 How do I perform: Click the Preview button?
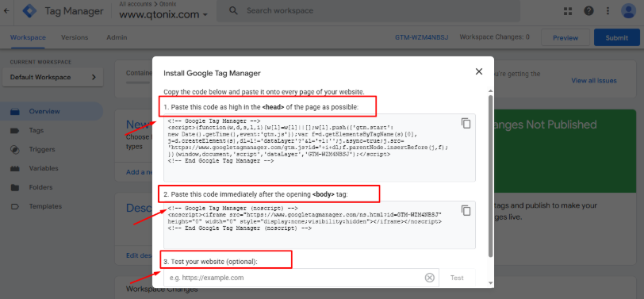click(565, 38)
